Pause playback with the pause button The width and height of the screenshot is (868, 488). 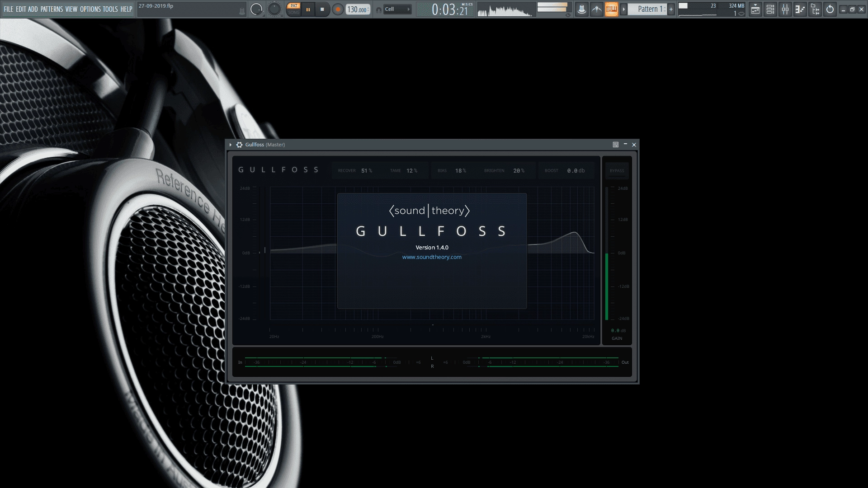[x=308, y=9]
